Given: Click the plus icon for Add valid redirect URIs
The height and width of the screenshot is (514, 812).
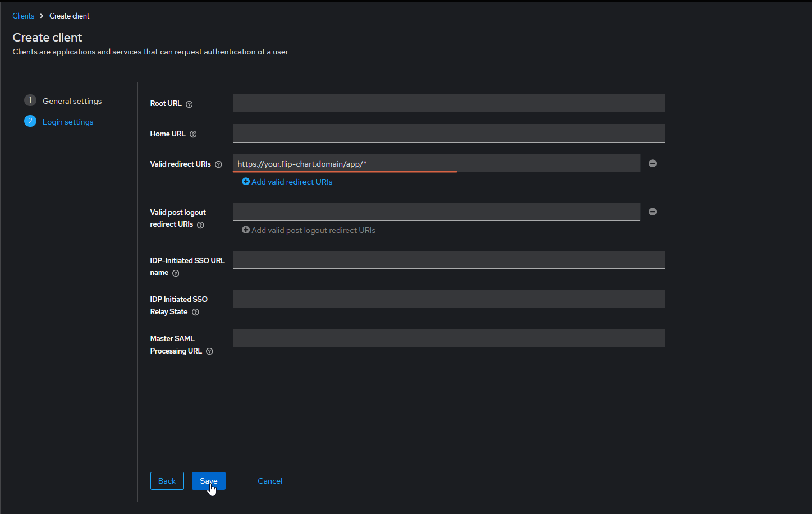Looking at the screenshot, I should (246, 182).
